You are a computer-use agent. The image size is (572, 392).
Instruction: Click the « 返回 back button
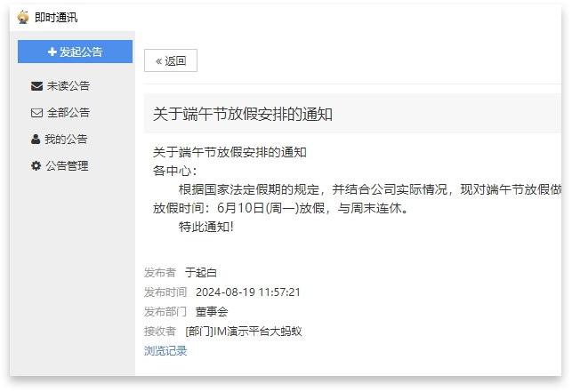(171, 60)
